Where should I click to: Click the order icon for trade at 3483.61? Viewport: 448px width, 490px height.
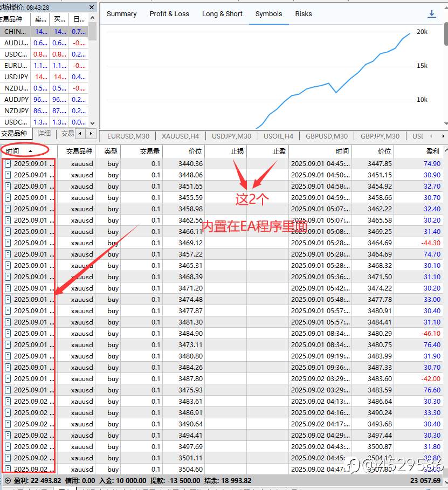(8, 401)
